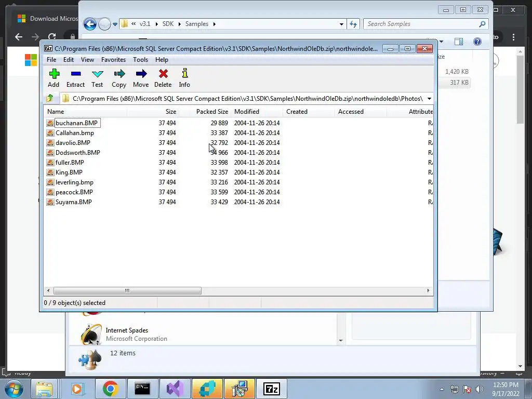Click the v3.1 breadcrumb in Explorer
Screen dimensions: 532x399
(x=145, y=24)
